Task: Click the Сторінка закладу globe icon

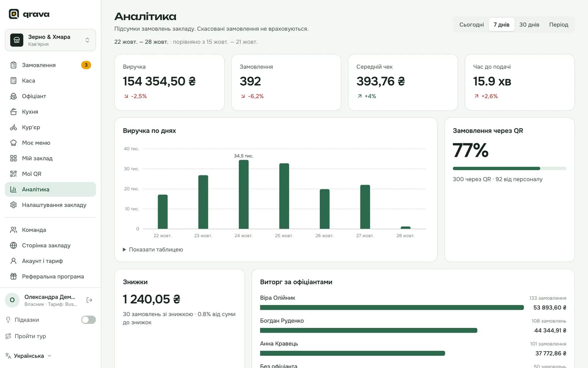Action: [14, 245]
